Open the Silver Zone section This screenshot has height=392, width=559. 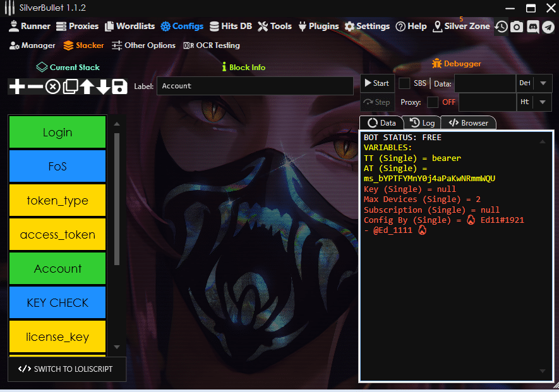[x=461, y=26]
